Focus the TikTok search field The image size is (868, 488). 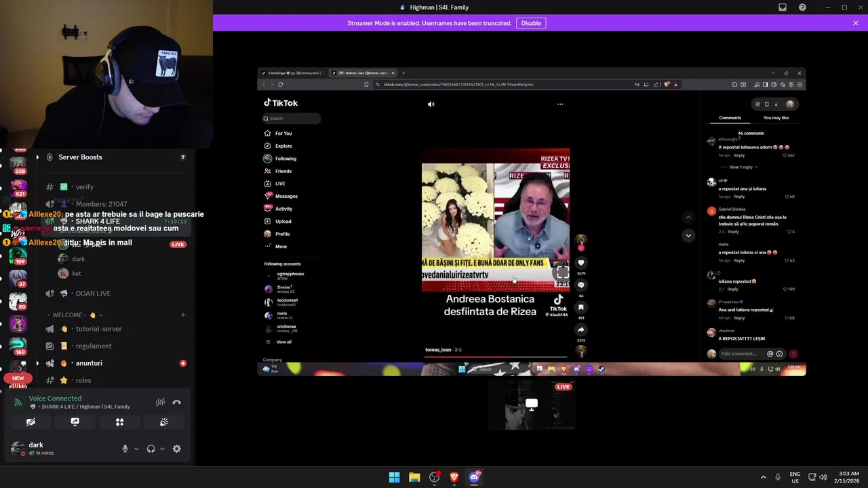point(292,118)
